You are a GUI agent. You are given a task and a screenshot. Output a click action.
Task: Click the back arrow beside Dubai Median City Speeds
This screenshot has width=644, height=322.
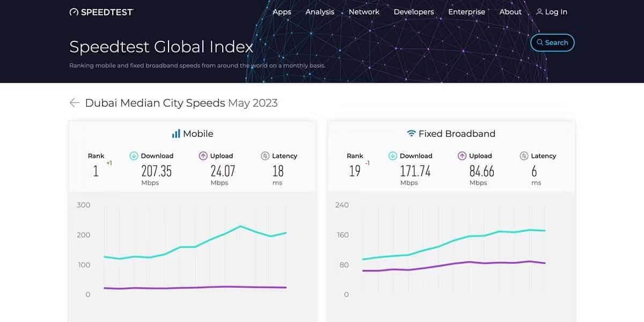point(75,103)
